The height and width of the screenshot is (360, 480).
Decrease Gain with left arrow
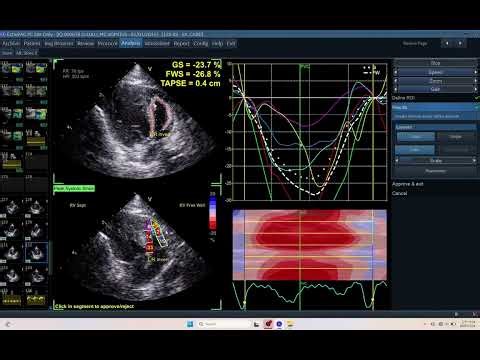[396, 89]
